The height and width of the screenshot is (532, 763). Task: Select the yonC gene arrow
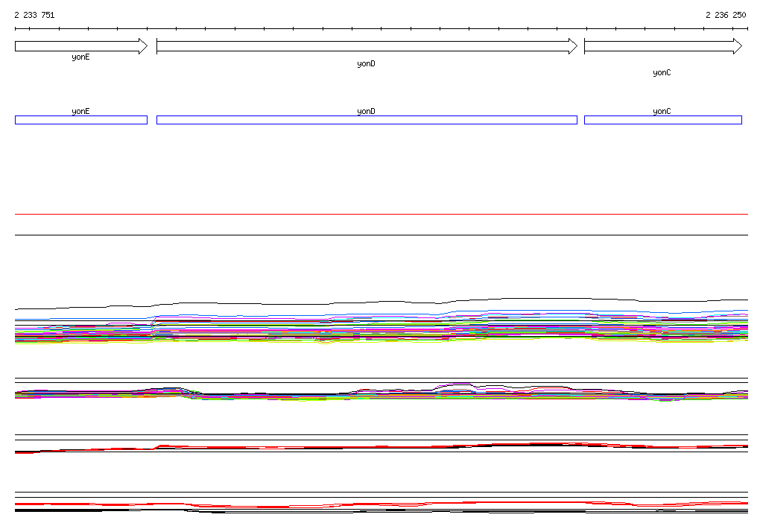[x=663, y=46]
